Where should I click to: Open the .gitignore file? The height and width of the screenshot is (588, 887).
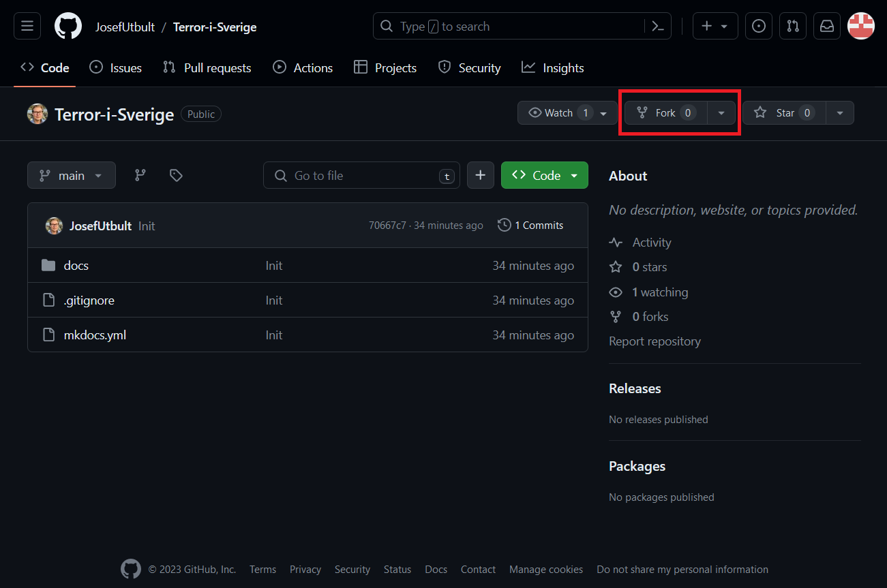coord(89,300)
